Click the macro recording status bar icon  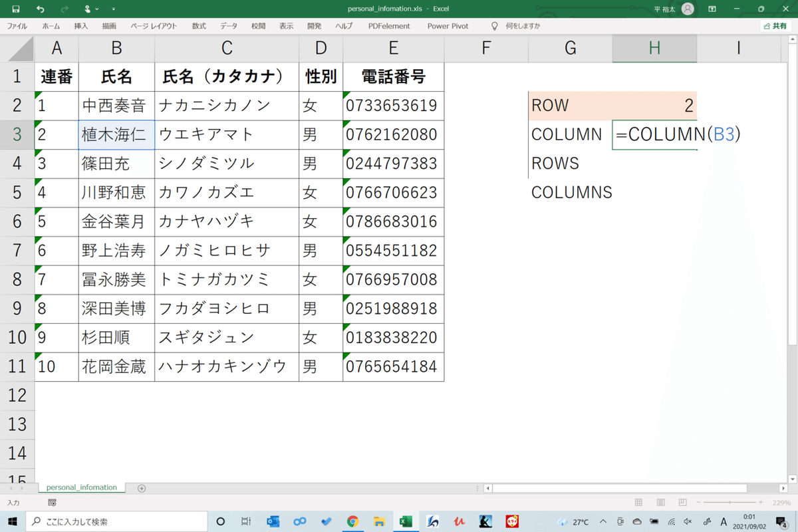pyautogui.click(x=53, y=503)
